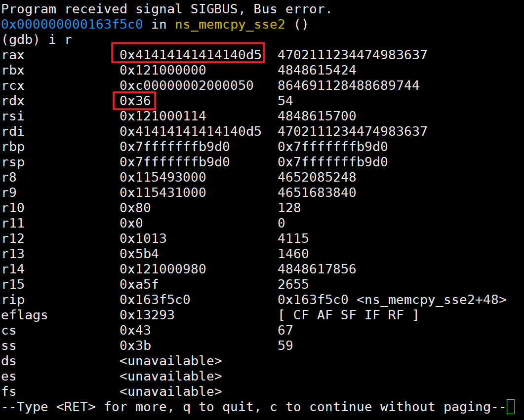Image resolution: width=524 pixels, height=420 pixels.
Task: Click the eflags flag list in brackets
Action: click(x=348, y=315)
